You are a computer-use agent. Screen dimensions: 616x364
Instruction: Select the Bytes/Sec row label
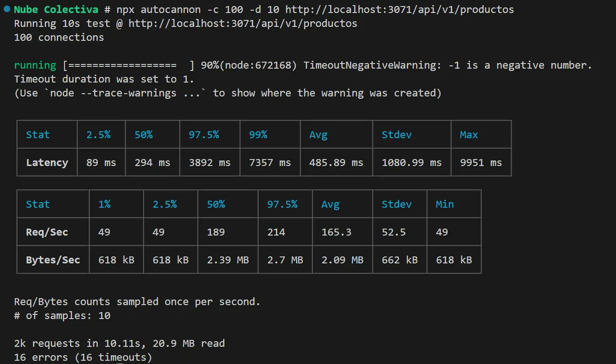coord(53,260)
